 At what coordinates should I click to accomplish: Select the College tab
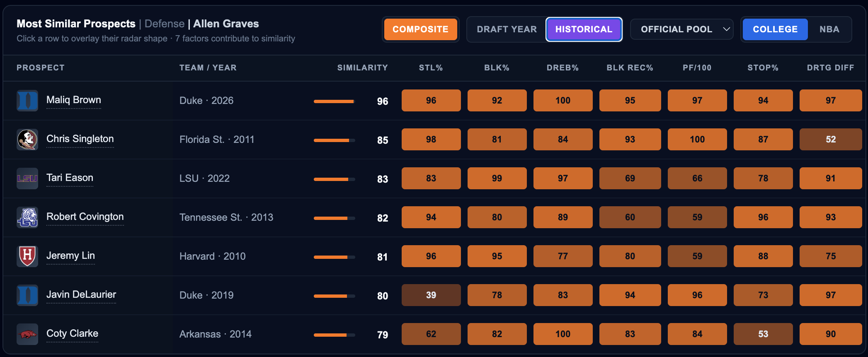click(x=775, y=29)
